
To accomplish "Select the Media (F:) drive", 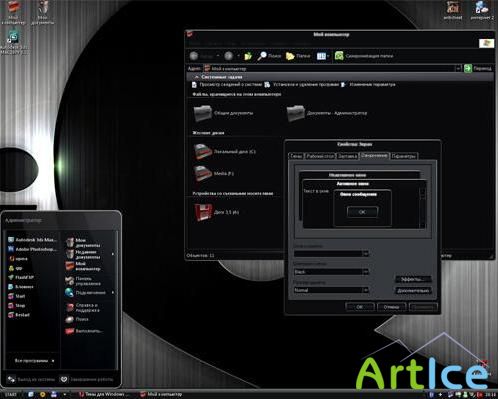I will coord(214,173).
